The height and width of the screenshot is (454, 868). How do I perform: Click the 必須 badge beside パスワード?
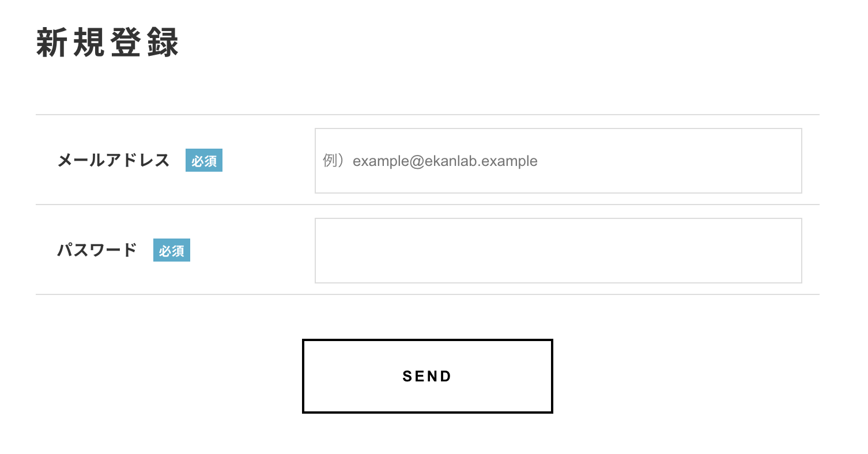(171, 251)
